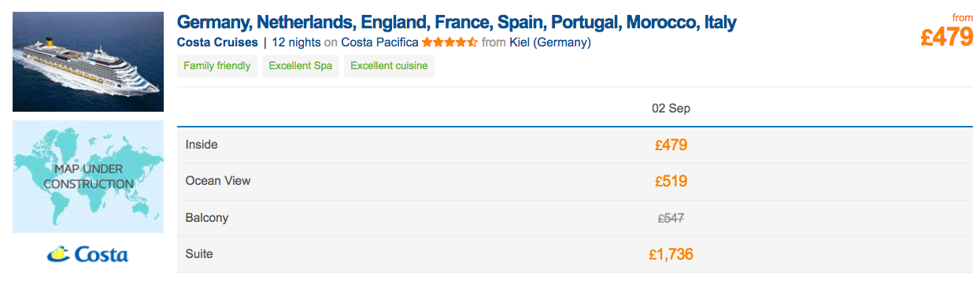The image size is (980, 284).
Task: Open the Germany, Netherlands, England cruise title
Action: click(x=457, y=21)
